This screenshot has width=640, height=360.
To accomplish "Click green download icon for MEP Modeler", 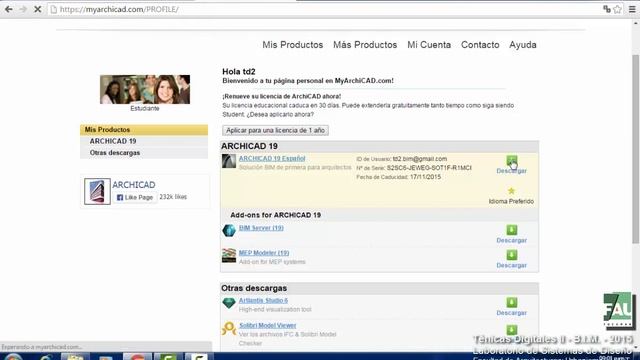I will click(511, 255).
